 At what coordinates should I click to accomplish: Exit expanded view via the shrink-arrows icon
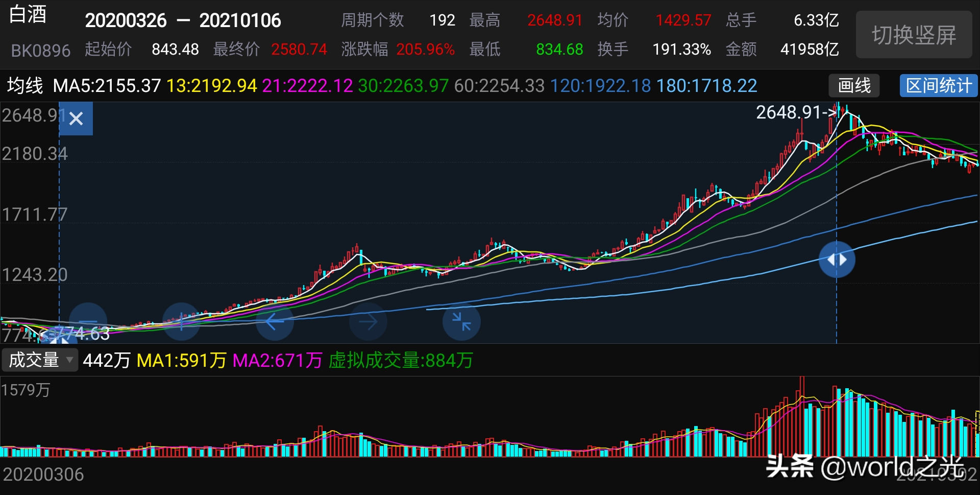pyautogui.click(x=461, y=322)
